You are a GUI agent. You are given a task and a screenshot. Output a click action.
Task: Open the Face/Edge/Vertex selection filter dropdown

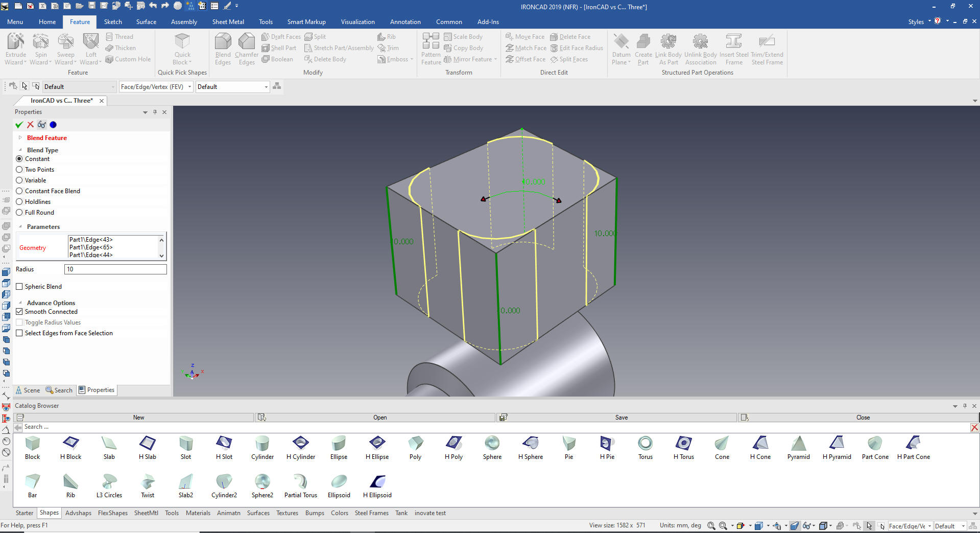point(189,87)
